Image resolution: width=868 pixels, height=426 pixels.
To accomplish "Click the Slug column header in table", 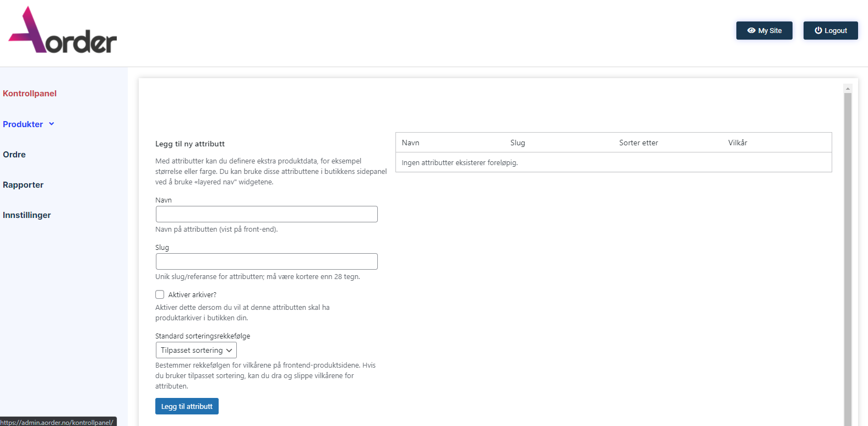I will point(518,143).
